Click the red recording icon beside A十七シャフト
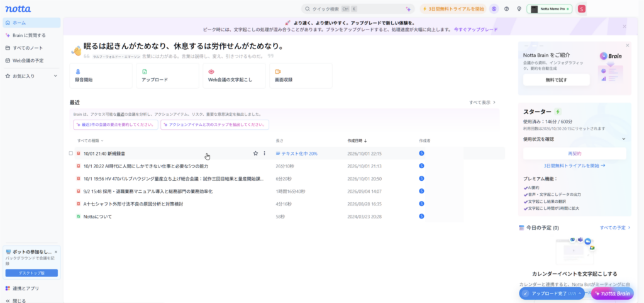 78,203
